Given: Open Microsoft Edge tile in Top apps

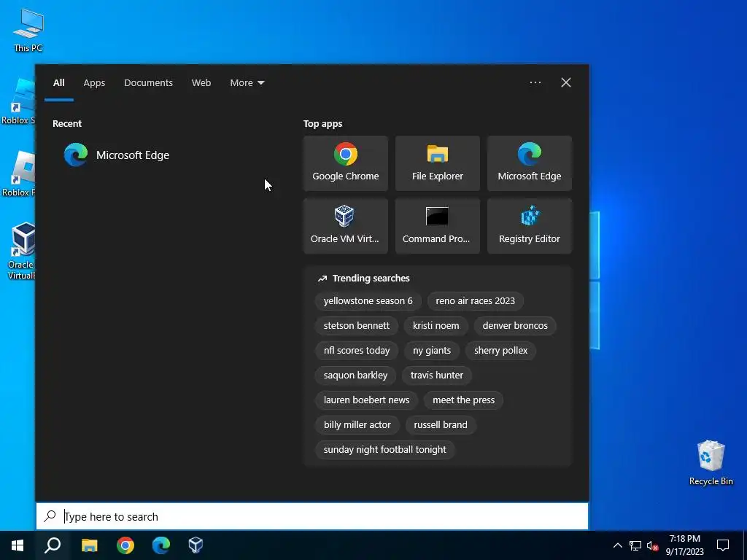Looking at the screenshot, I should (x=530, y=163).
